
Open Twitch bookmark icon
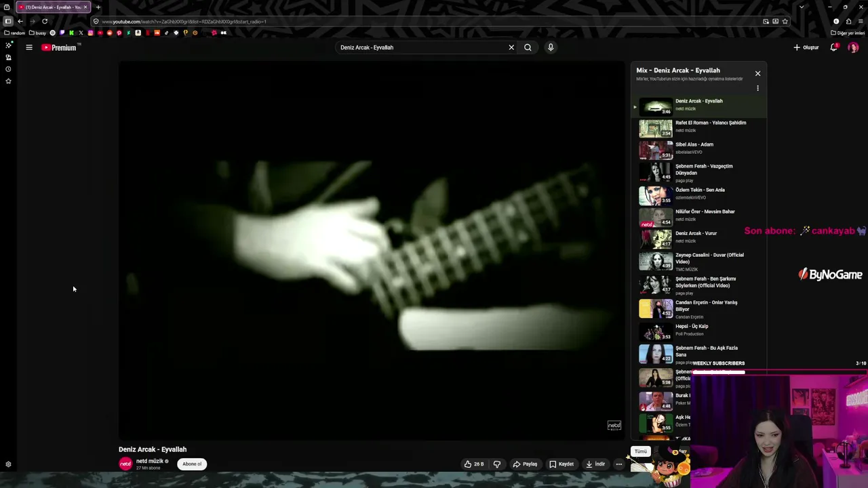click(x=62, y=33)
